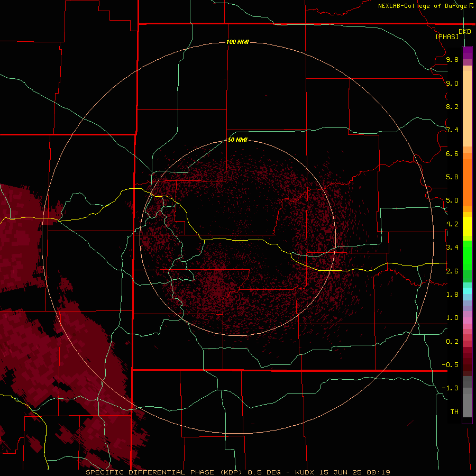Image resolution: width=476 pixels, height=476 pixels.
Task: Click the purple segment at top of color bar
Action: (x=467, y=53)
